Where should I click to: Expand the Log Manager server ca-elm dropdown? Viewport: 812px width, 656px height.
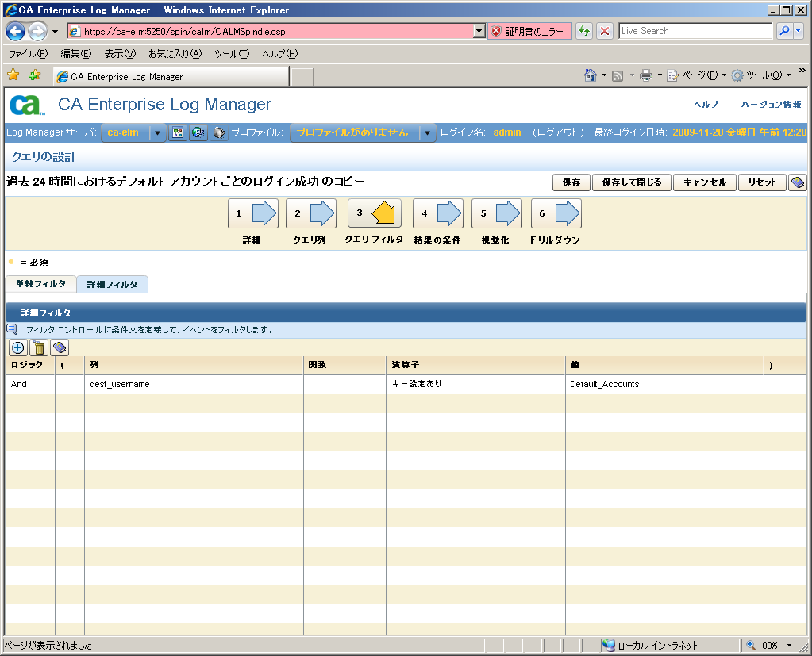point(157,133)
